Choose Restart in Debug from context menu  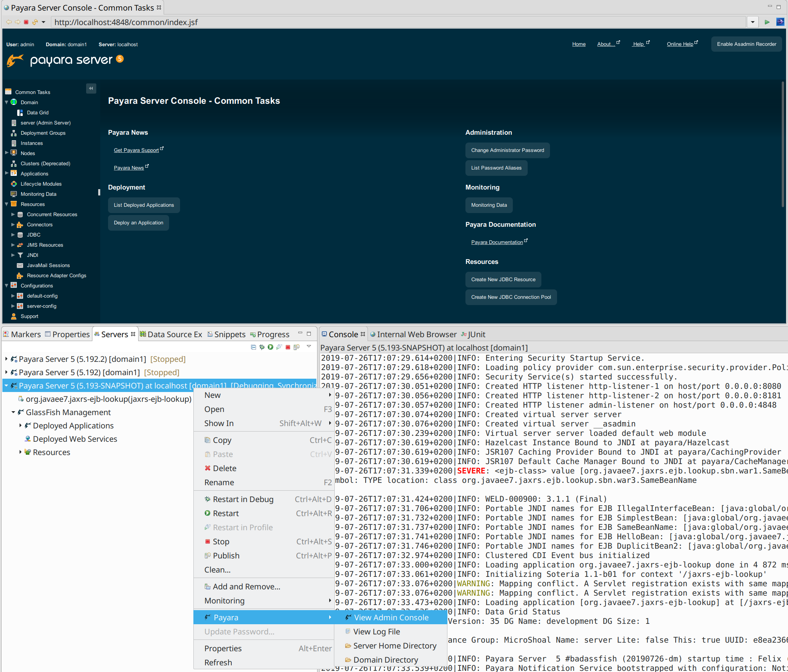pos(264,499)
